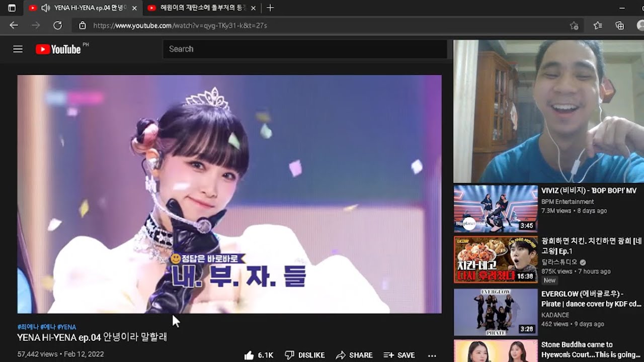
Task: Switch to the 혜원이의 재판소 tab
Action: 201,8
